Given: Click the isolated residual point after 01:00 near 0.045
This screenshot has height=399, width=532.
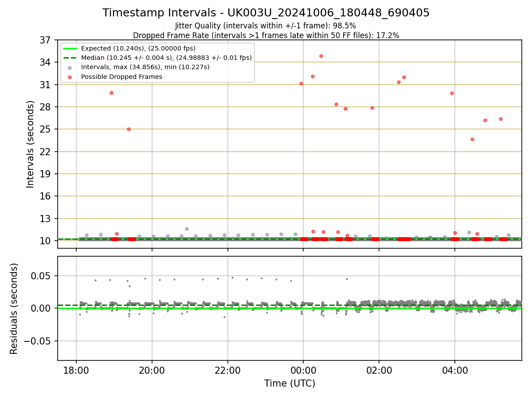Looking at the screenshot, I should (x=347, y=279).
